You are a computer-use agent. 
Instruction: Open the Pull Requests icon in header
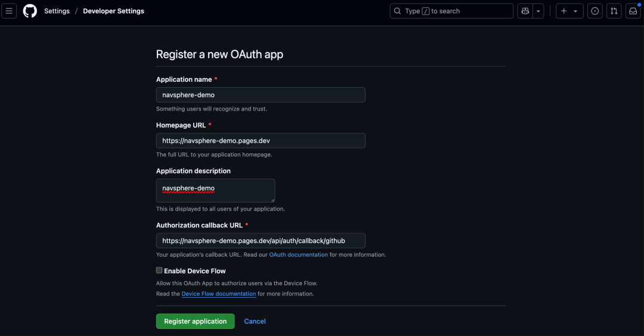tap(614, 11)
